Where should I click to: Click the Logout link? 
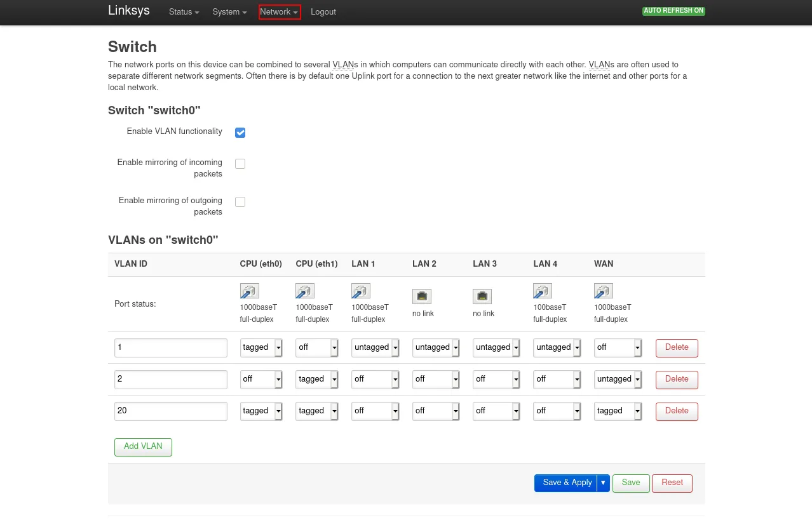pos(323,12)
